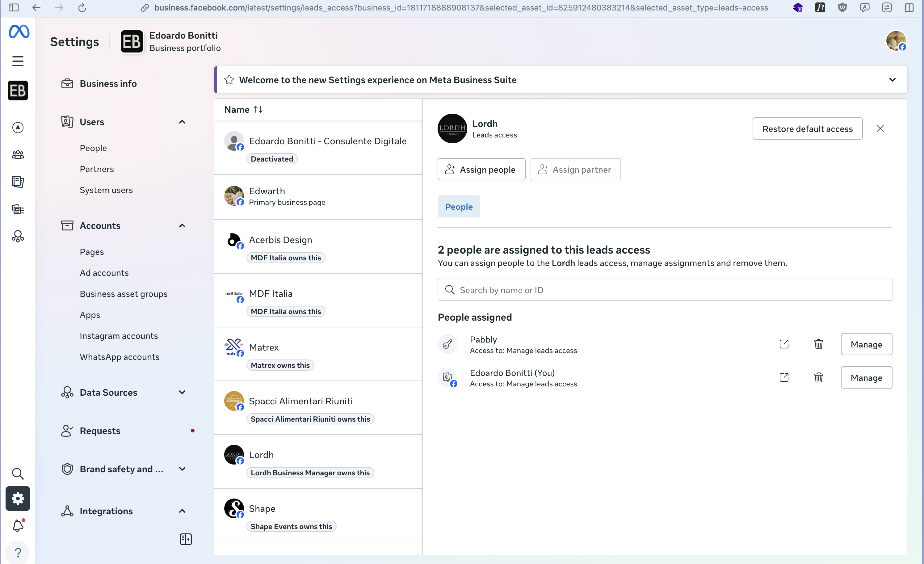Click the trash icon for Pabbly

pos(818,344)
